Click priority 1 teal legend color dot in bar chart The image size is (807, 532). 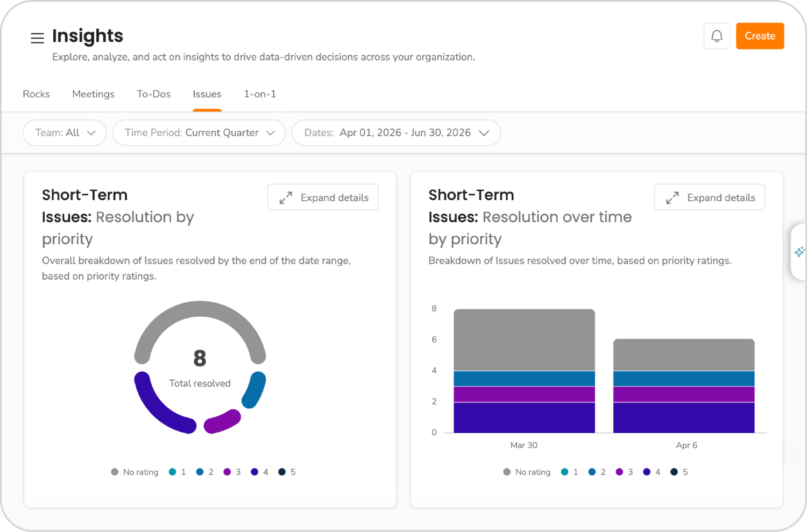click(564, 472)
